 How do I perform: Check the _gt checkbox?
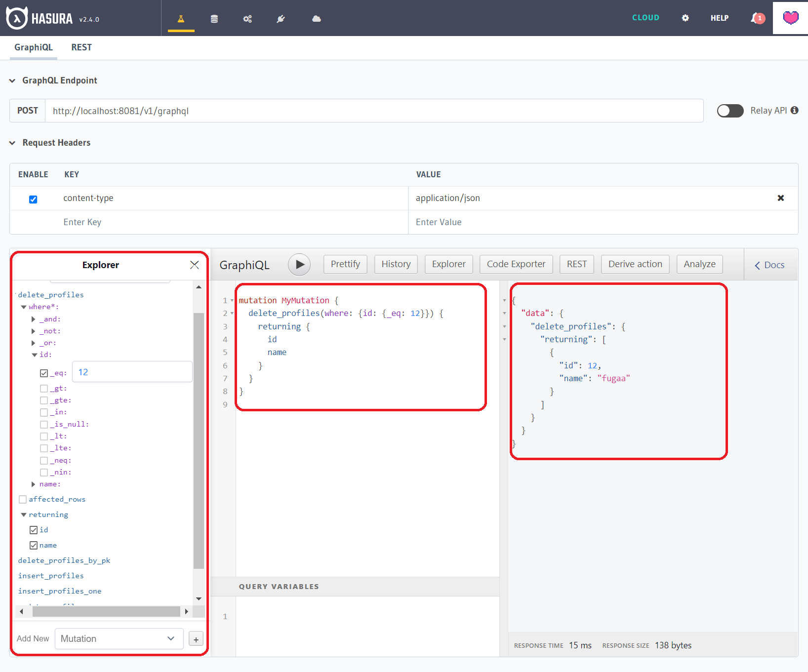coord(44,389)
